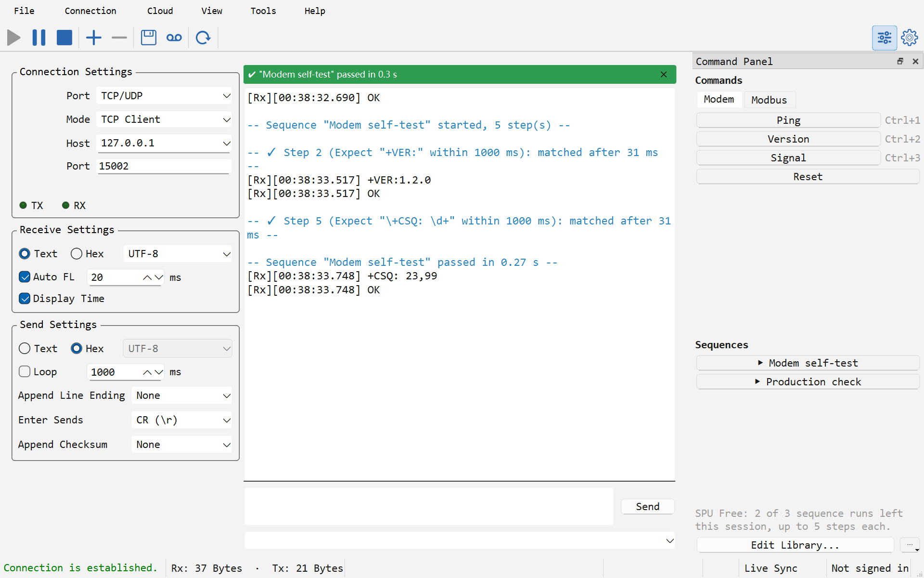Click the Stop toolbar icon
The image size is (924, 578).
click(x=64, y=38)
